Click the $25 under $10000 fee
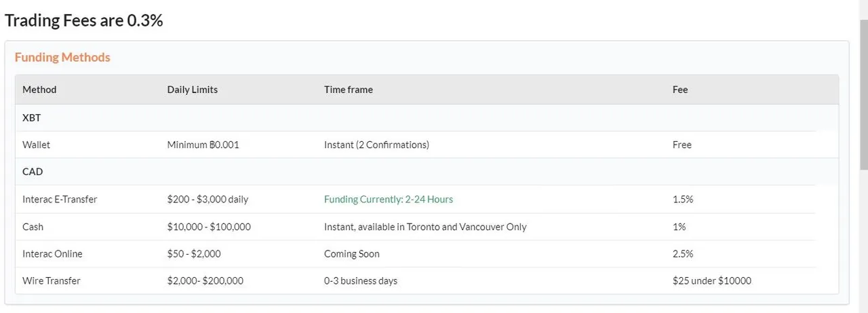Screen dimensions: 868x313 (712, 281)
